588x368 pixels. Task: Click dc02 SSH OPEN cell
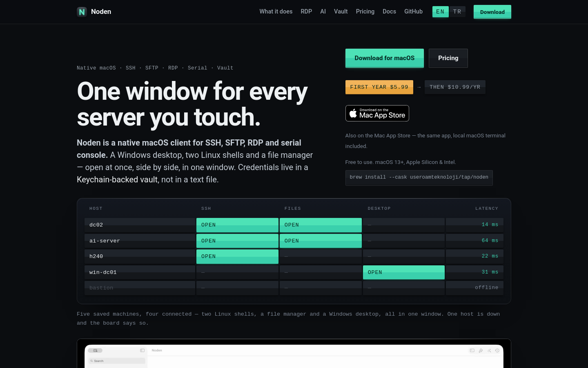[x=237, y=225]
